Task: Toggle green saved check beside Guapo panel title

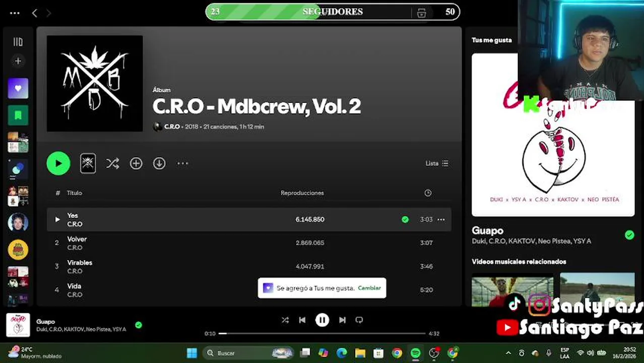Action: click(x=629, y=235)
